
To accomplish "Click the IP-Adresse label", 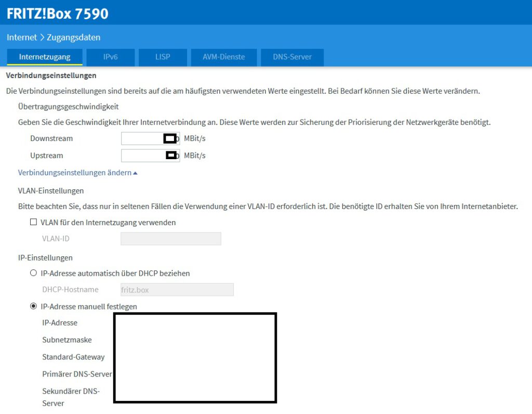I will [x=60, y=322].
